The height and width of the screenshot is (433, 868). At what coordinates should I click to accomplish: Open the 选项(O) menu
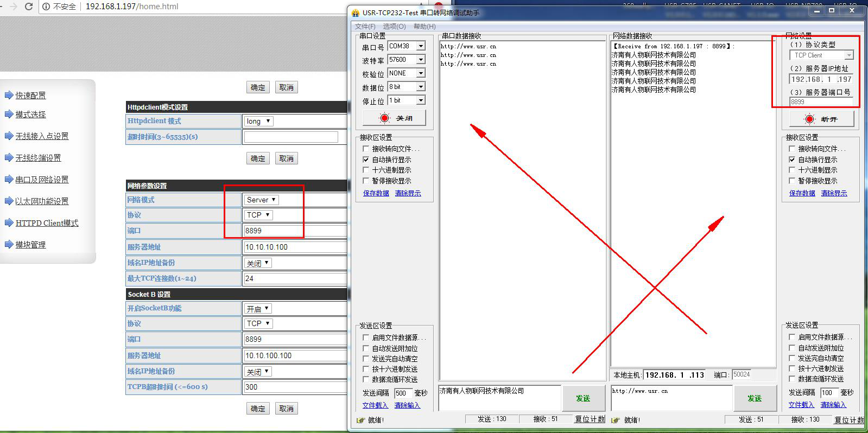click(x=394, y=26)
